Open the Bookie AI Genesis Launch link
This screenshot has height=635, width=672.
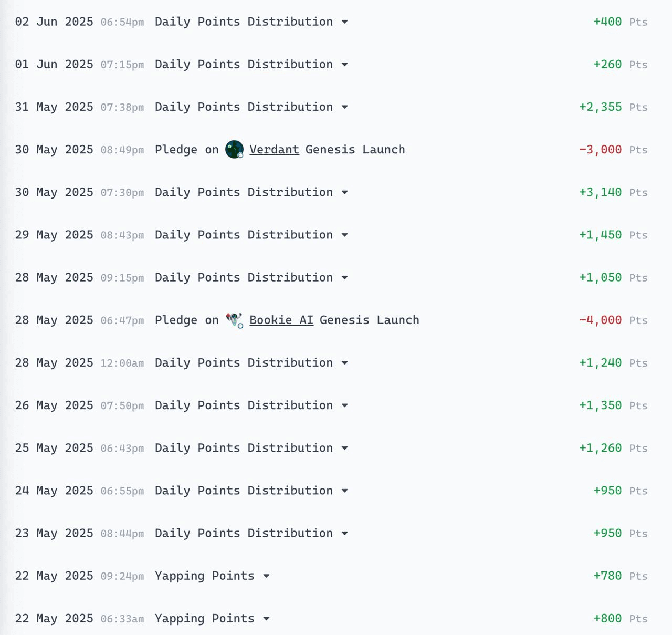[x=281, y=320]
